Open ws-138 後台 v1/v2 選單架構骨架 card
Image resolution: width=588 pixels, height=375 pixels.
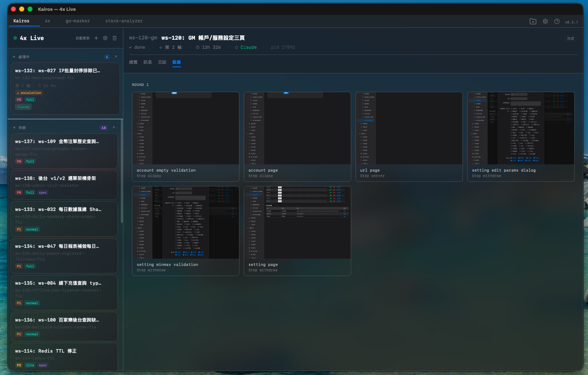pyautogui.click(x=64, y=185)
